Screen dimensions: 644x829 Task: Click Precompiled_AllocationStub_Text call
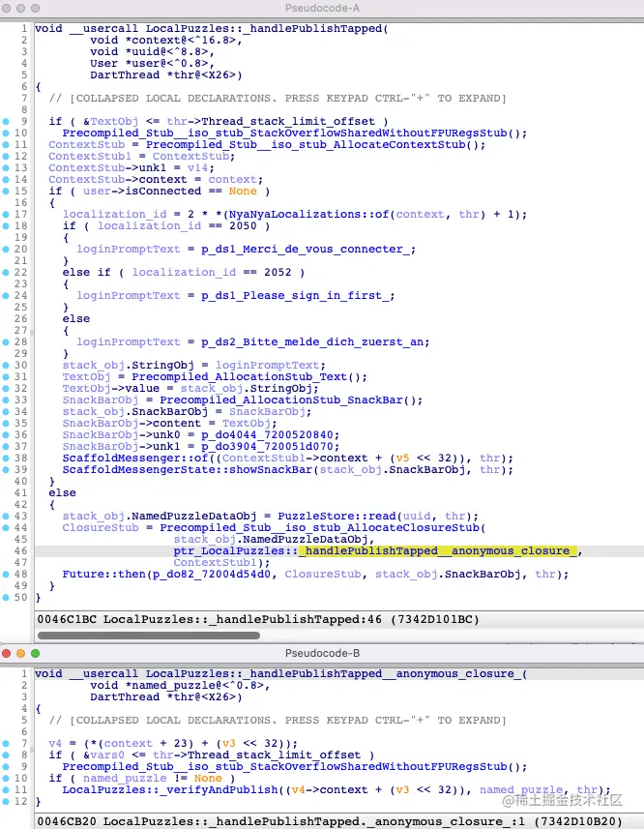tap(239, 377)
